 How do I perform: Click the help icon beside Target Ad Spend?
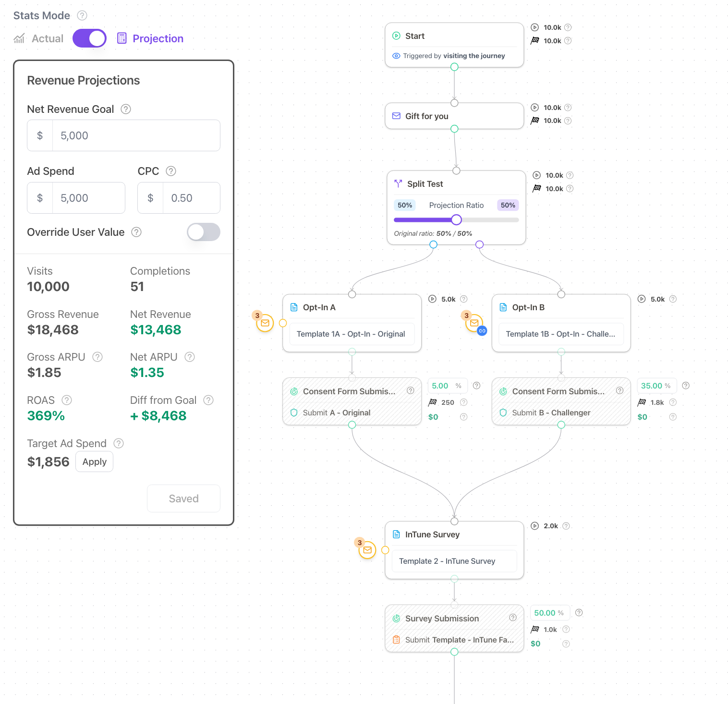(119, 443)
